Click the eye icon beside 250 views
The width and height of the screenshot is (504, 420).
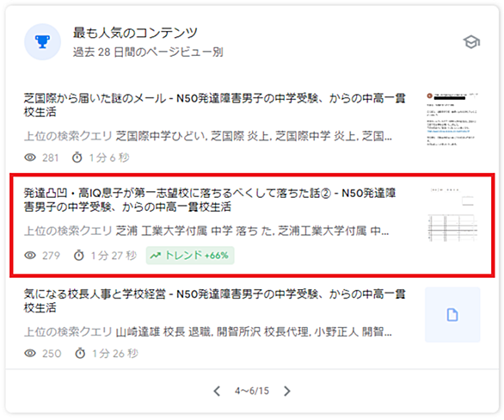(x=30, y=353)
